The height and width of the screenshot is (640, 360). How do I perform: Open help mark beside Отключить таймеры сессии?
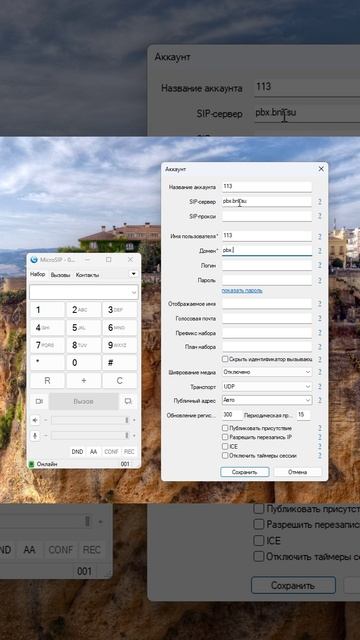pos(320,455)
